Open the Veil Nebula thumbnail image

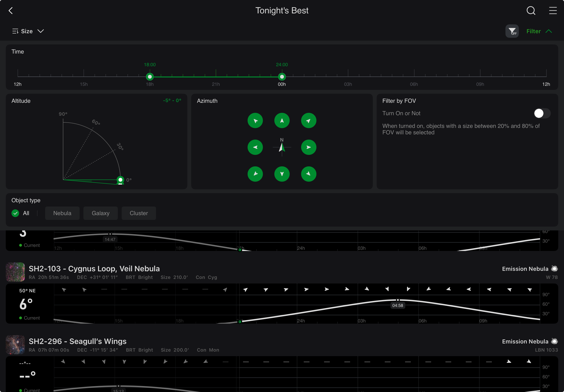[x=15, y=272]
